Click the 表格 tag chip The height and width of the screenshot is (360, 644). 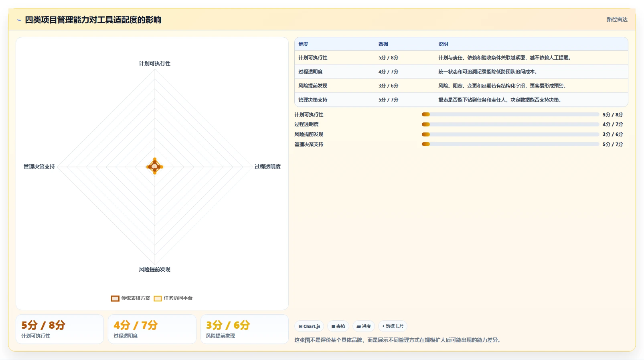(338, 326)
